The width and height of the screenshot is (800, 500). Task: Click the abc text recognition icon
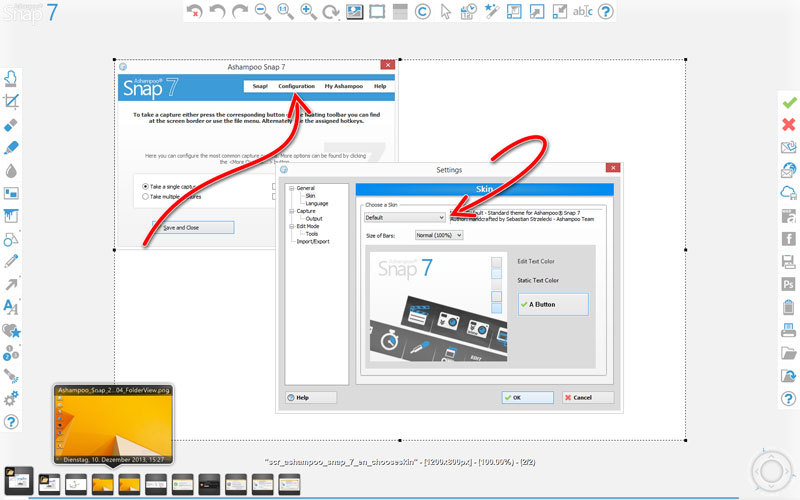click(583, 11)
